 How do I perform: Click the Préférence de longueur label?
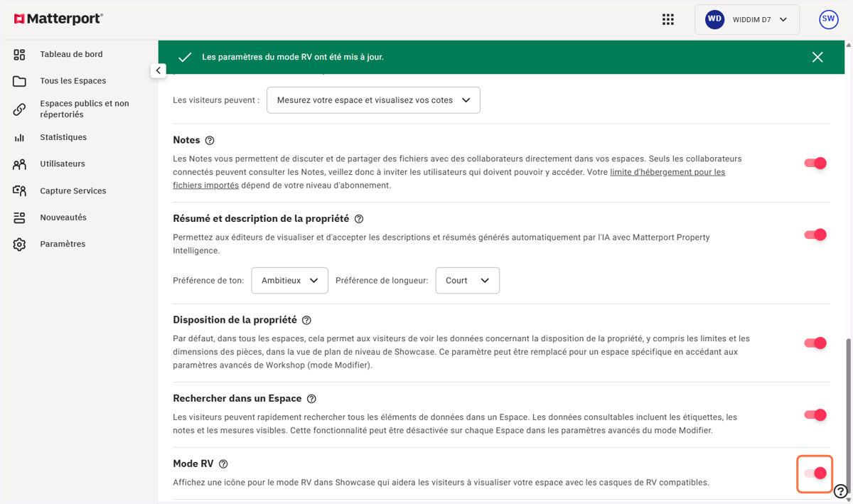(x=382, y=281)
